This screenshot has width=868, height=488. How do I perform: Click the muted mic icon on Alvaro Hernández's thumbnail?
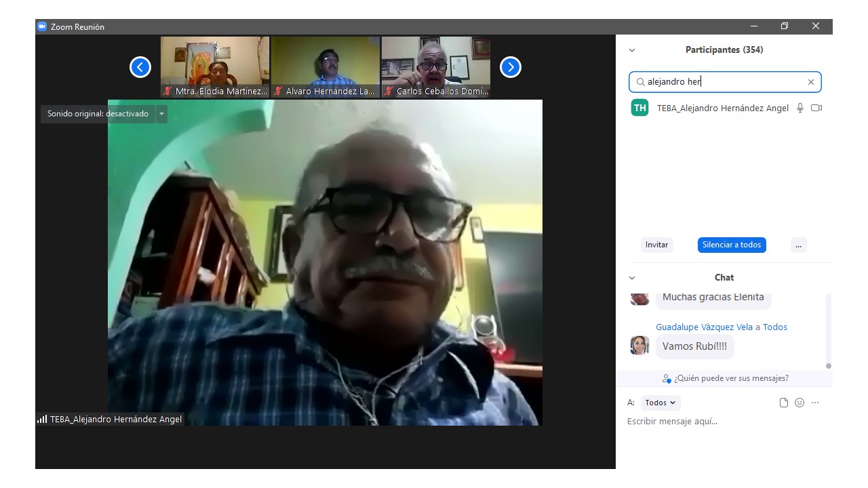[278, 91]
